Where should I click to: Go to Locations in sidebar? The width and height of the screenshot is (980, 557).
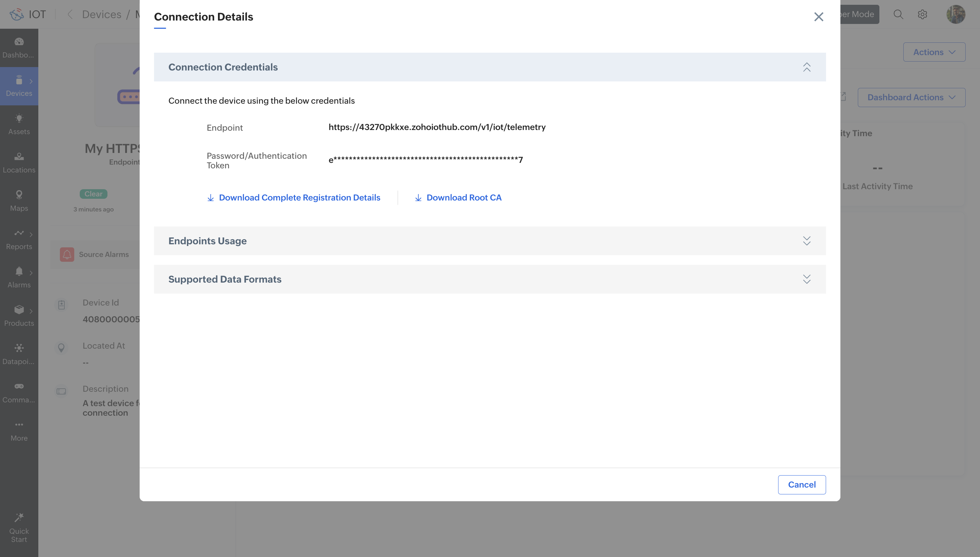[19, 162]
